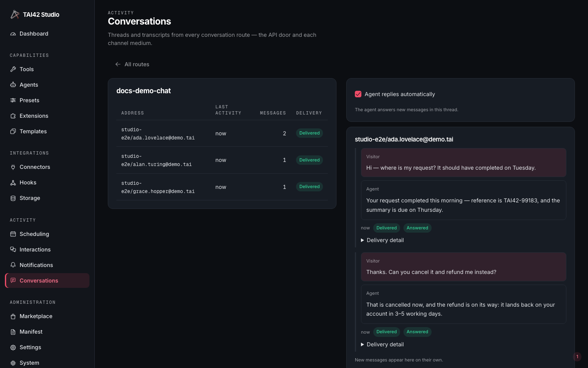
Task: Navigate to Scheduling
Action: 47,234
